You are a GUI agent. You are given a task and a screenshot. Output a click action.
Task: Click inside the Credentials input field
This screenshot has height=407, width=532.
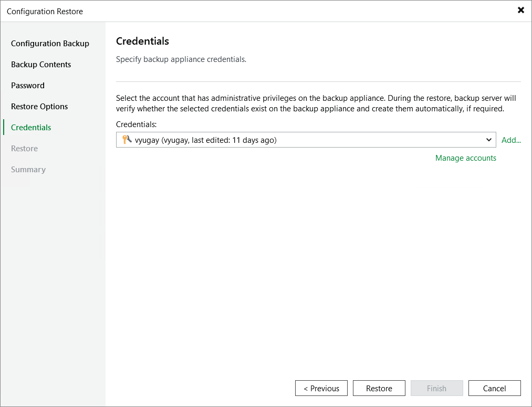[263, 140]
